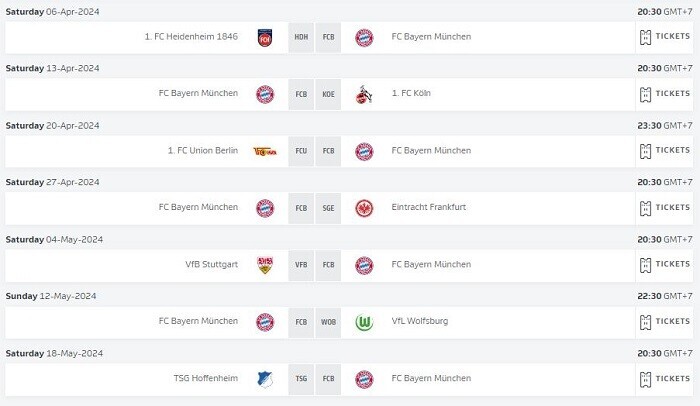Select the WOB abbreviation box
The image size is (700, 406).
[328, 322]
